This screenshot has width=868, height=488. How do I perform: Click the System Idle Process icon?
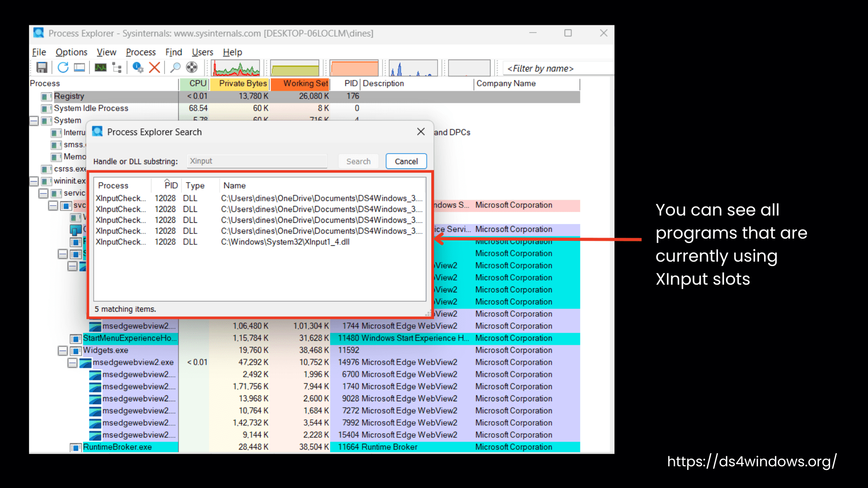(x=46, y=108)
